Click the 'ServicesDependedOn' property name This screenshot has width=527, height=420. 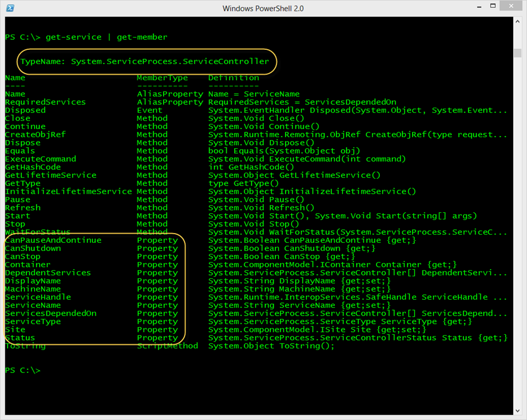tap(51, 313)
